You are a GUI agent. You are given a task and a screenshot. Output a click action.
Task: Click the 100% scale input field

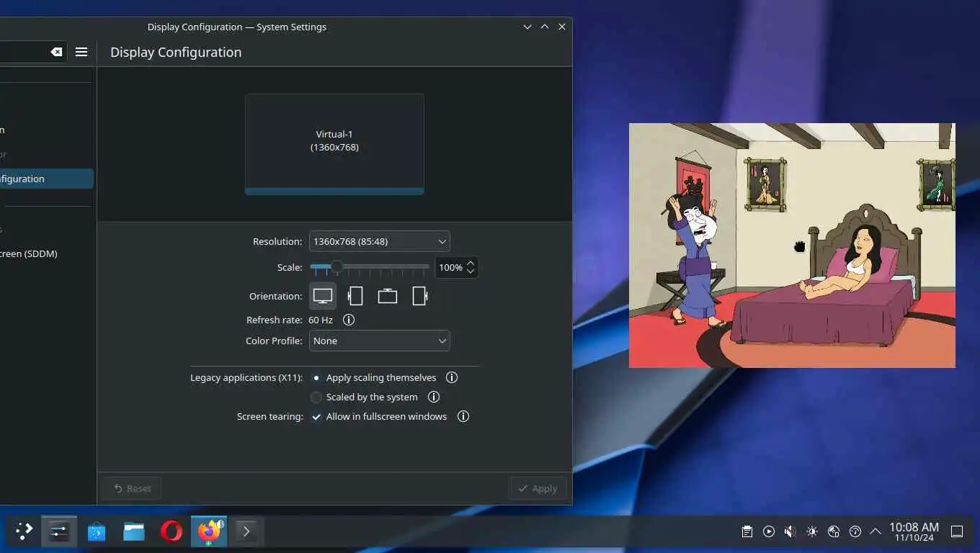(x=450, y=267)
